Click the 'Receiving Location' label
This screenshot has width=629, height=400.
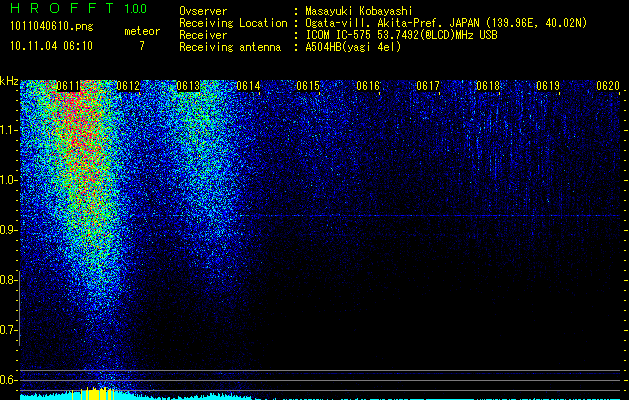point(233,23)
